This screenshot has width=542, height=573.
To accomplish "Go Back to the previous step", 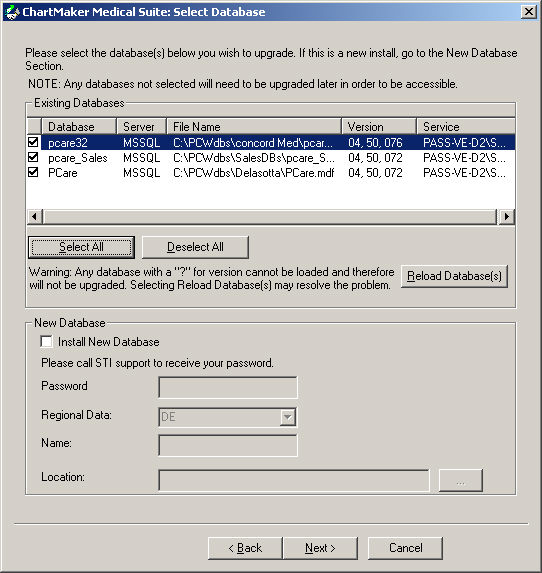I will (245, 548).
